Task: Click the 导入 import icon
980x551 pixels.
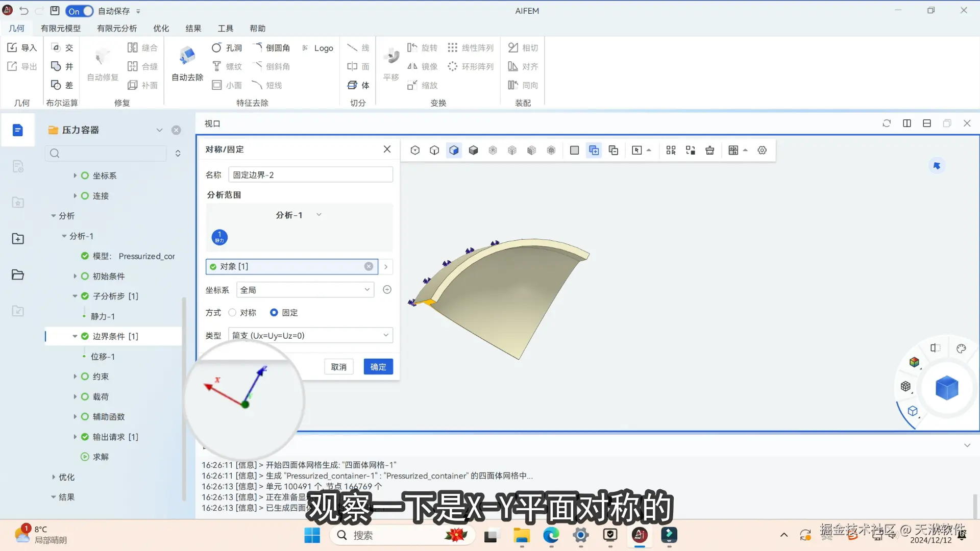Action: [13, 47]
